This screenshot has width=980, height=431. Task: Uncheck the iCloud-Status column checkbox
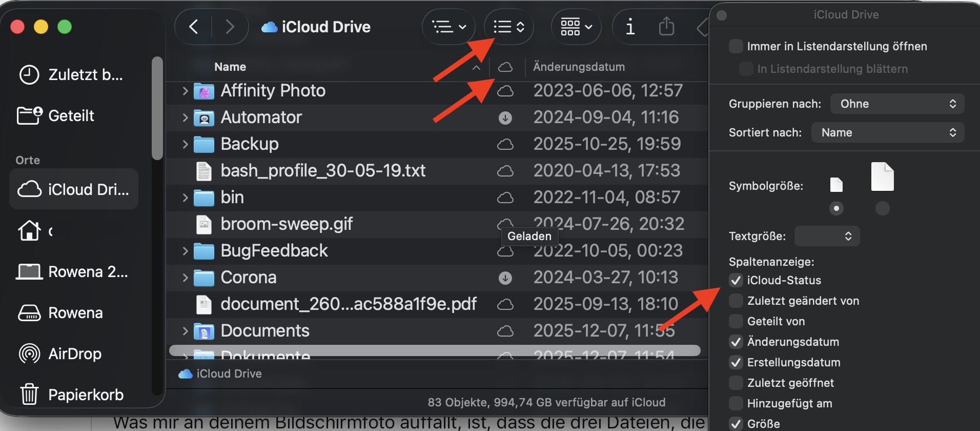coord(736,280)
